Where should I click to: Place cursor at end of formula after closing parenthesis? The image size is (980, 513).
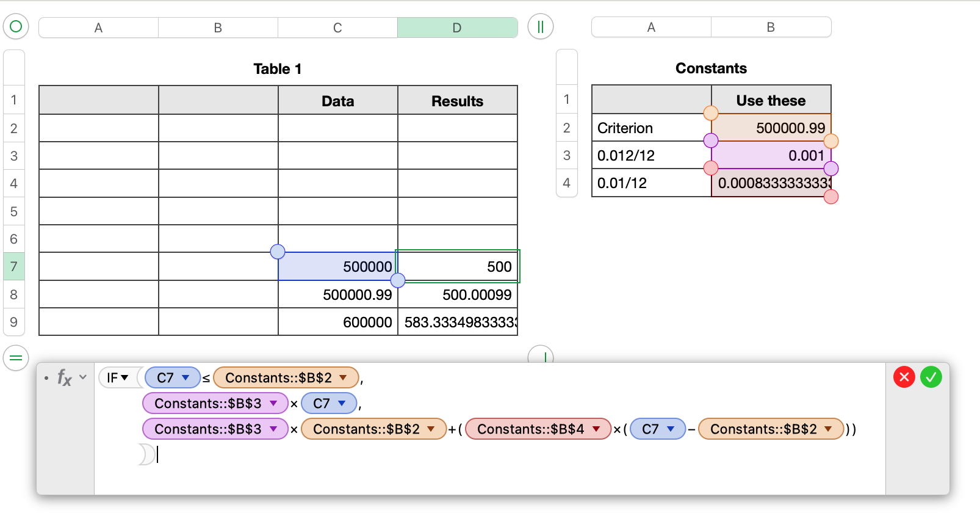click(157, 454)
